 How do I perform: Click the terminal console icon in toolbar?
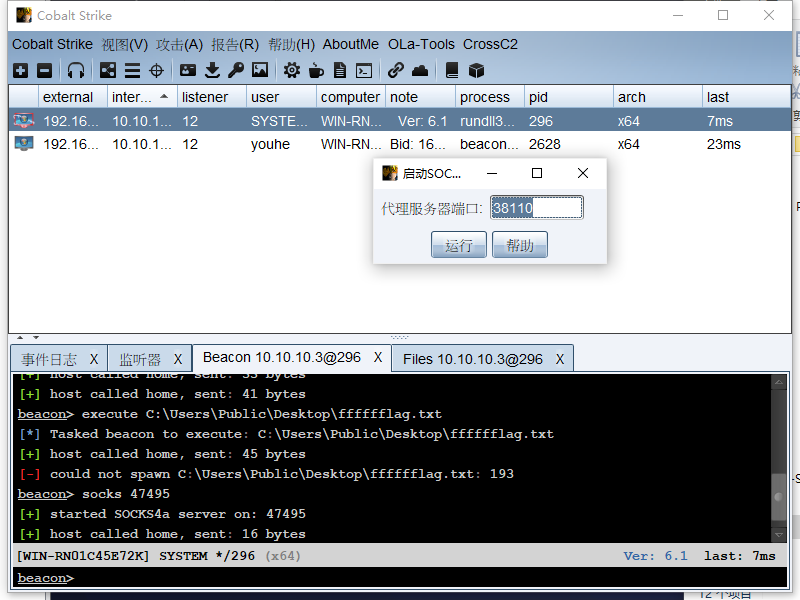[x=364, y=70]
